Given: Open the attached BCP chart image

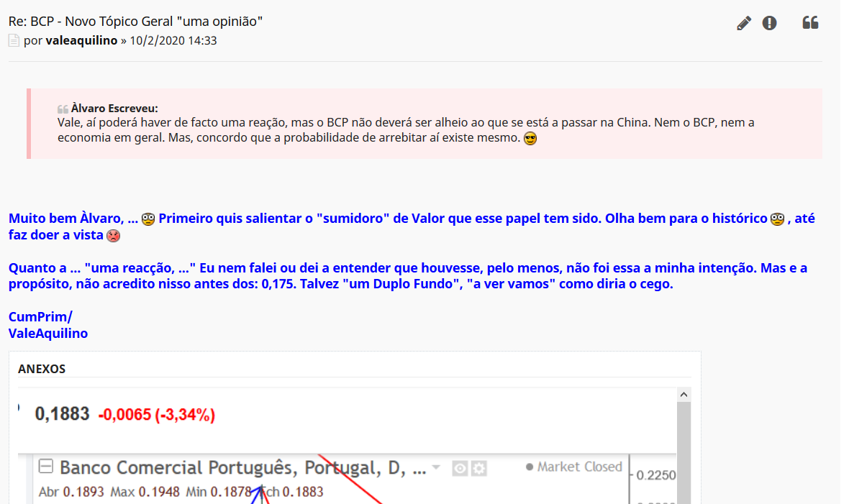Looking at the screenshot, I should 347,446.
